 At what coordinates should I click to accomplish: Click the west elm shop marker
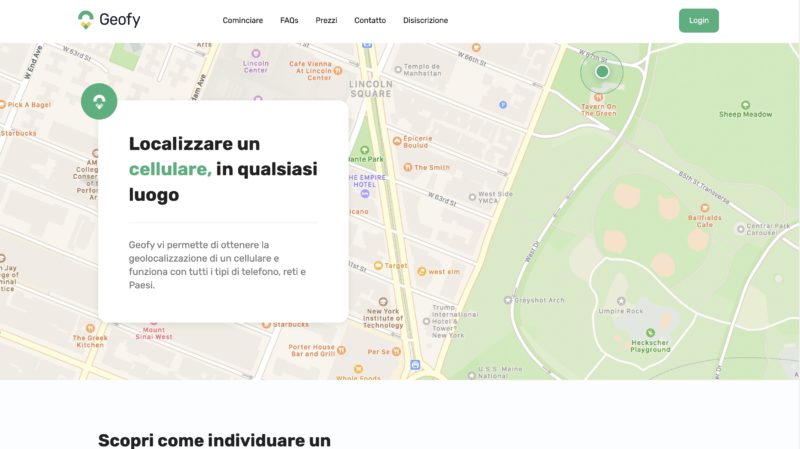pos(422,271)
